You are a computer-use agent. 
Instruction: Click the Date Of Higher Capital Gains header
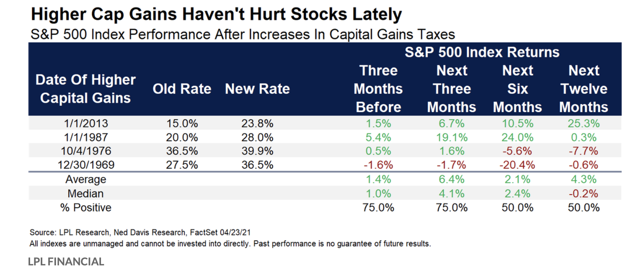pos(86,89)
